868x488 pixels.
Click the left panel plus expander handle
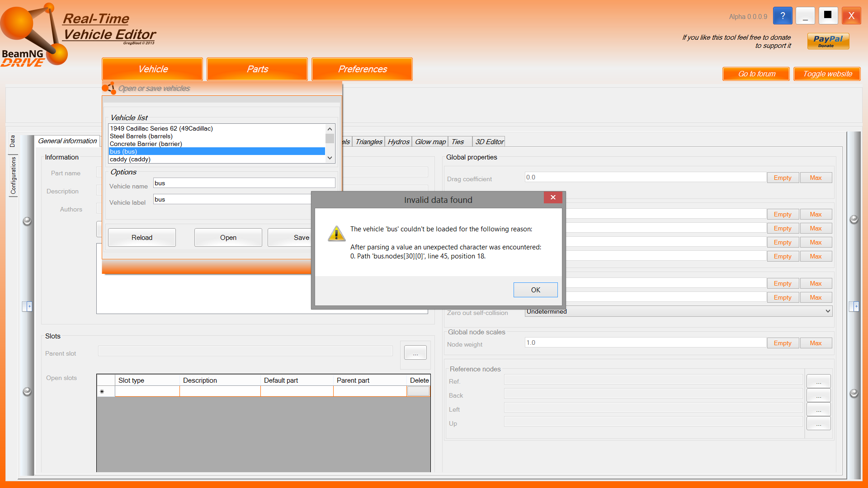click(28, 306)
